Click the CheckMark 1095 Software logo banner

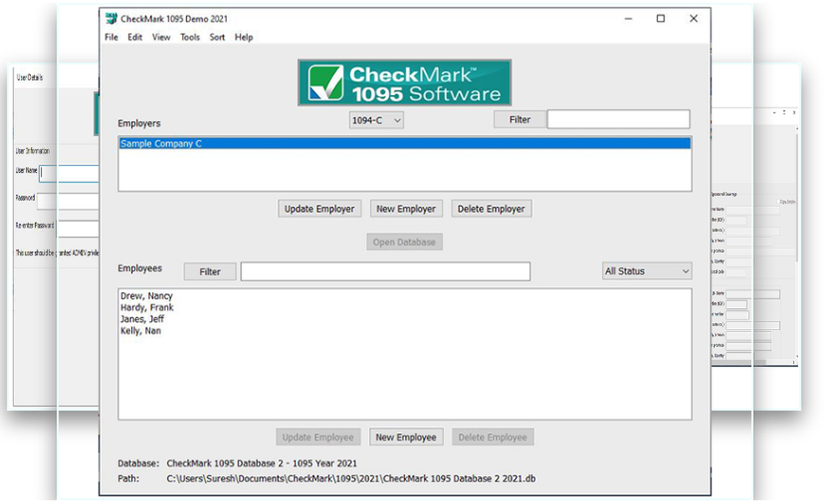click(x=404, y=83)
